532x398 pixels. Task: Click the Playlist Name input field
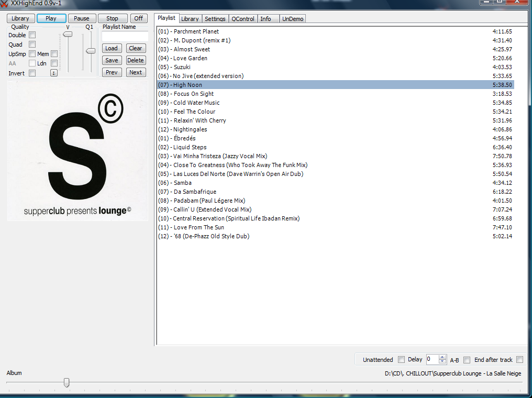coord(125,36)
